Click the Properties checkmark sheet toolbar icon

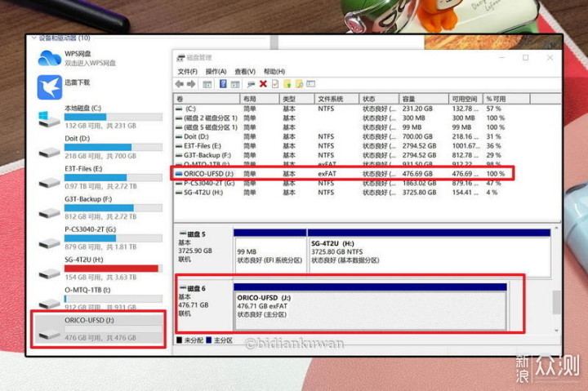coord(275,84)
